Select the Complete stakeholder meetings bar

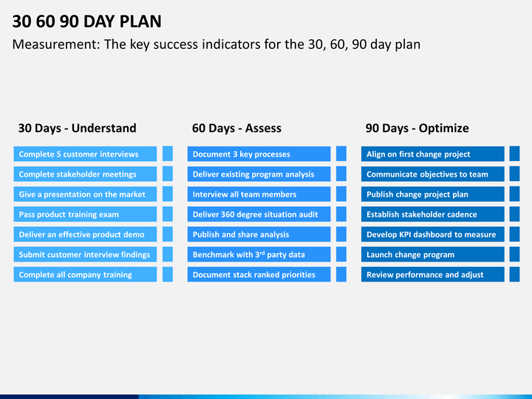tap(85, 174)
